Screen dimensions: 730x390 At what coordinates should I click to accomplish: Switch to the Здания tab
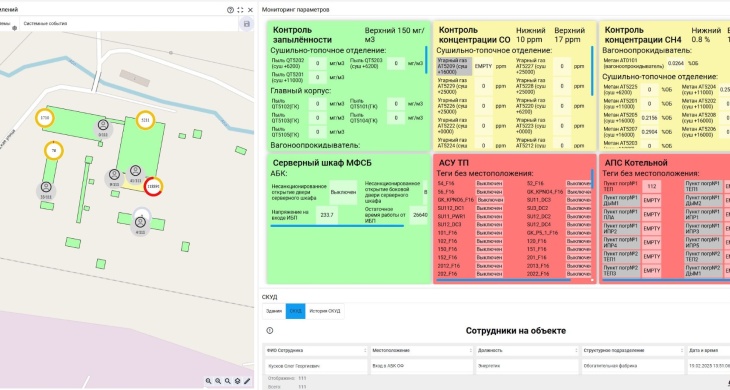point(274,311)
